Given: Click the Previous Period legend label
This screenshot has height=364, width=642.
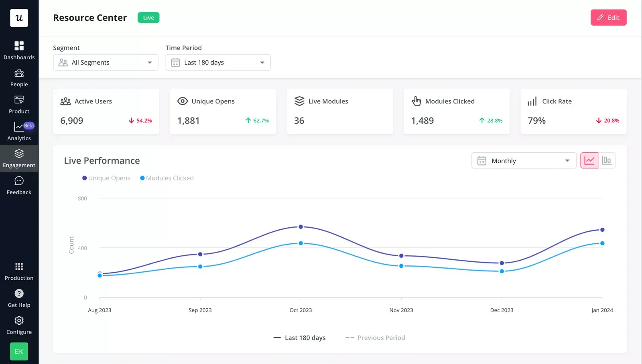Looking at the screenshot, I should (375, 338).
